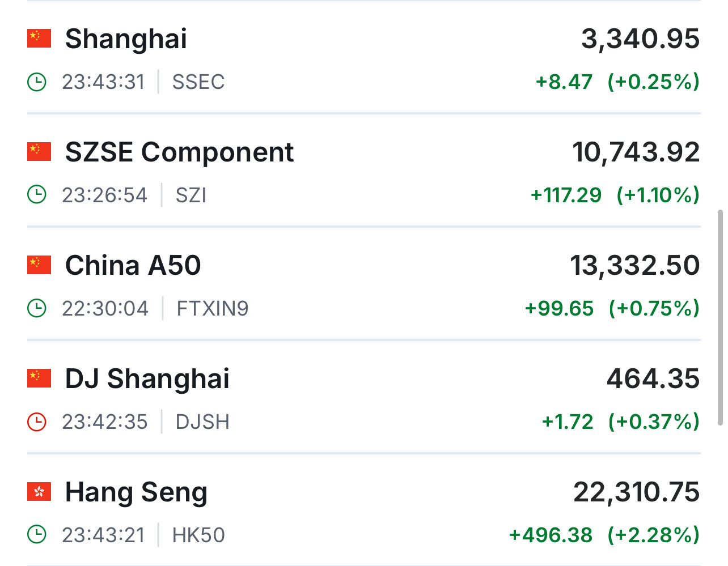The image size is (728, 566).
Task: Open the Hang Seng index
Action: click(x=136, y=492)
